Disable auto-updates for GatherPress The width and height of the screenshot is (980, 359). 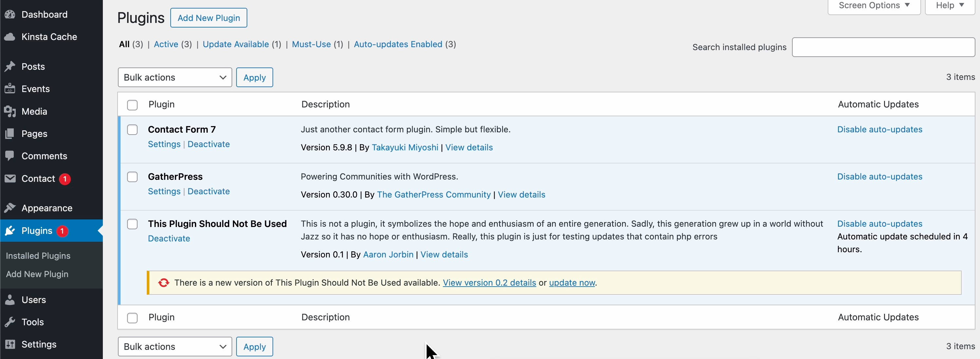coord(879,177)
